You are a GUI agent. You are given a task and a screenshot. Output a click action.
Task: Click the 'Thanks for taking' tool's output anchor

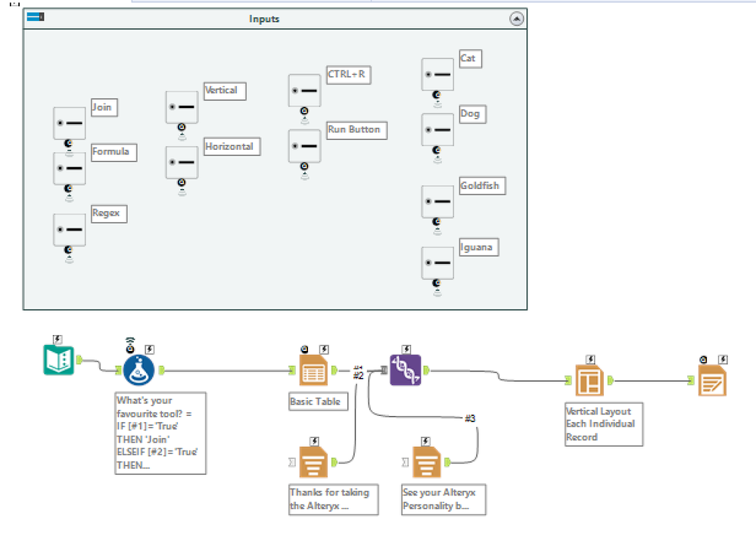pos(334,462)
